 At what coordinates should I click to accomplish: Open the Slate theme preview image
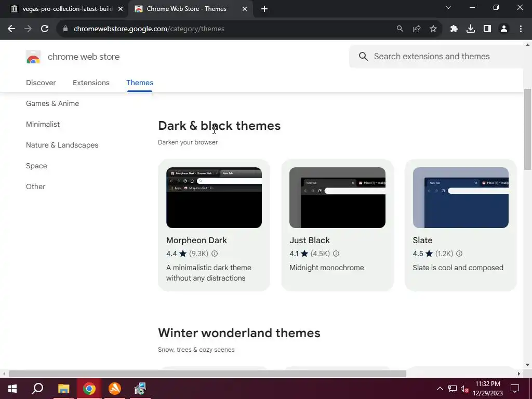click(460, 197)
